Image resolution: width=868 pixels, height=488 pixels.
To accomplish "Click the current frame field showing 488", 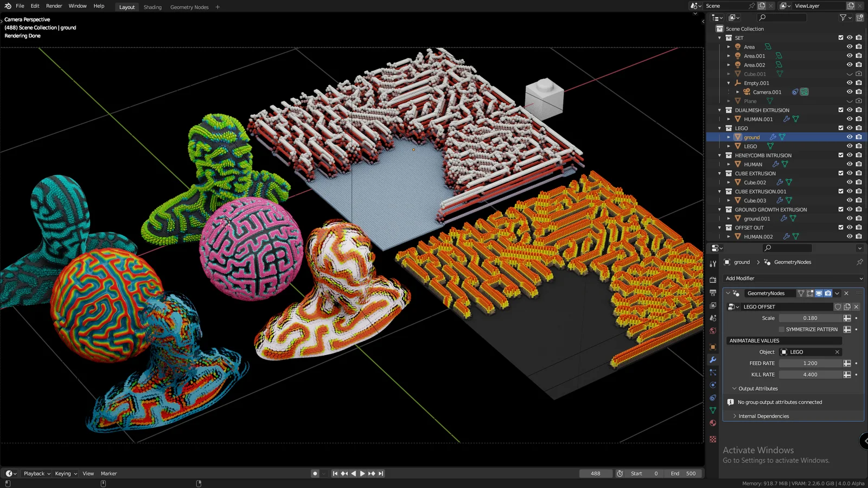I will [596, 473].
